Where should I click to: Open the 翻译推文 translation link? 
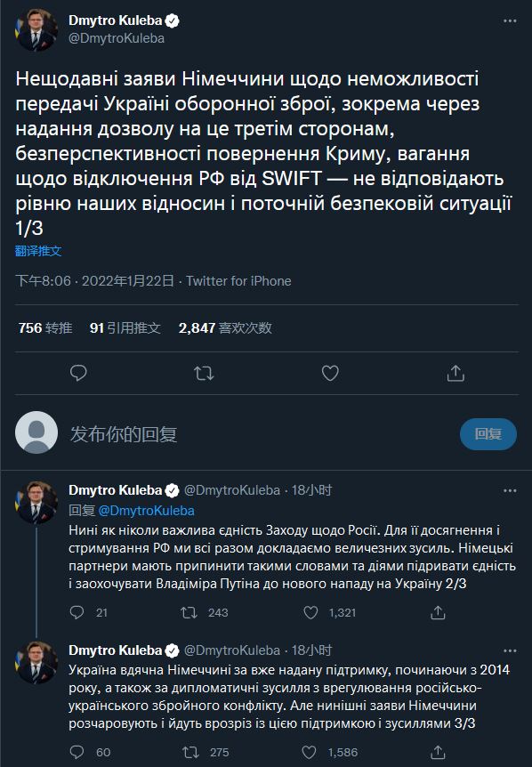39,253
